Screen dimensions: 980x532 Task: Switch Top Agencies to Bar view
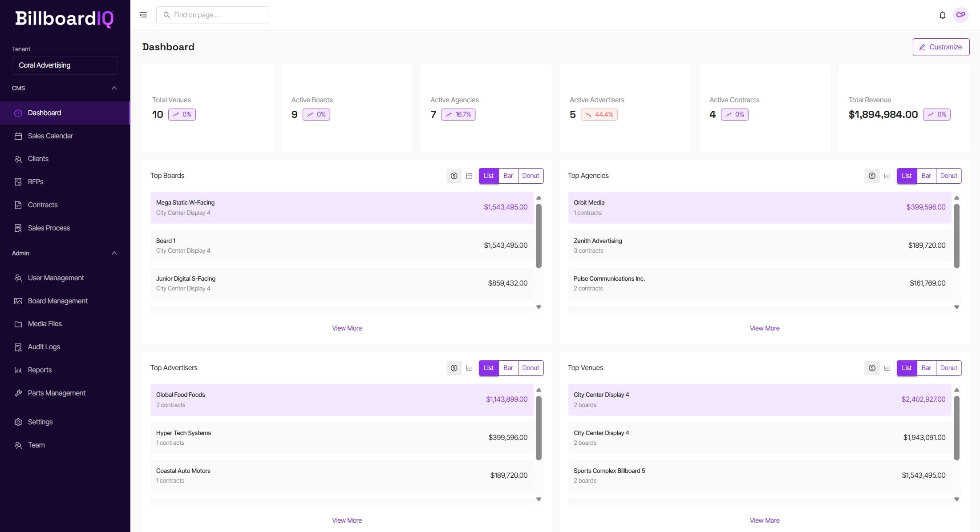click(x=926, y=176)
